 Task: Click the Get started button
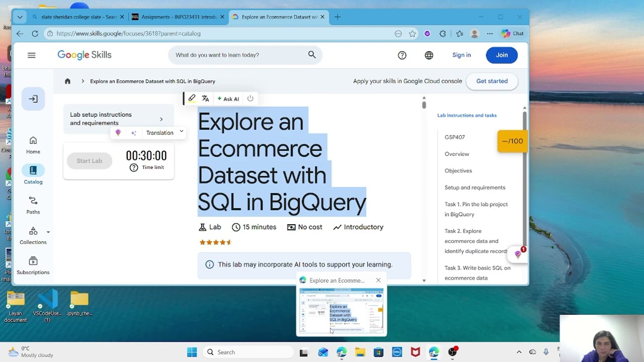pos(492,81)
